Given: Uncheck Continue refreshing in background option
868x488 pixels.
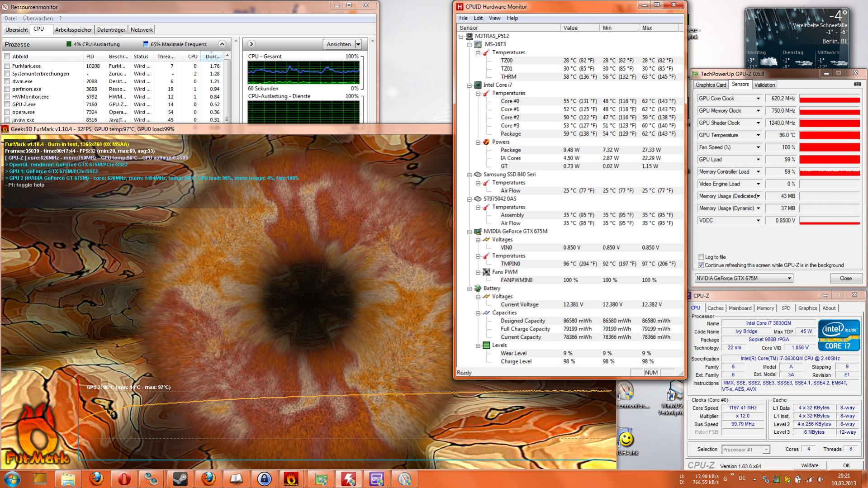Looking at the screenshot, I should click(x=701, y=265).
